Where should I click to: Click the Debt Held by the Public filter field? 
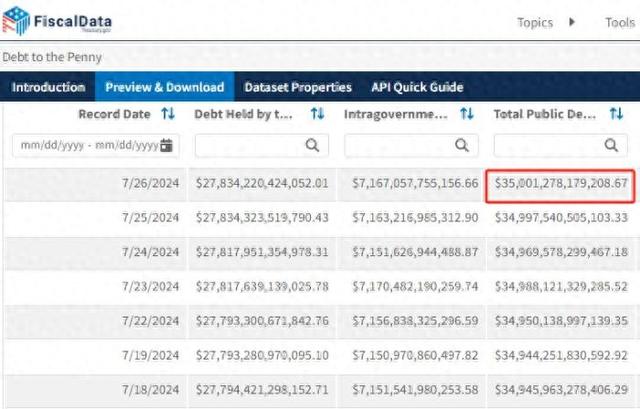(262, 145)
